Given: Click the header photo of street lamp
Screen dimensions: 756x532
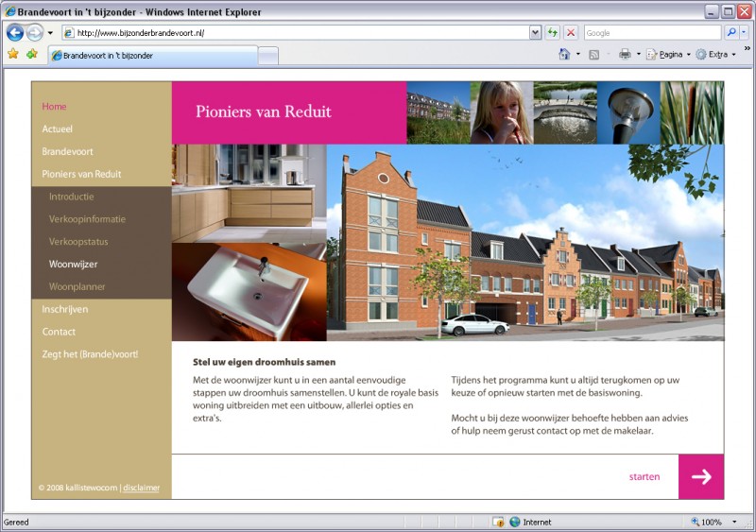Looking at the screenshot, I should [628, 112].
